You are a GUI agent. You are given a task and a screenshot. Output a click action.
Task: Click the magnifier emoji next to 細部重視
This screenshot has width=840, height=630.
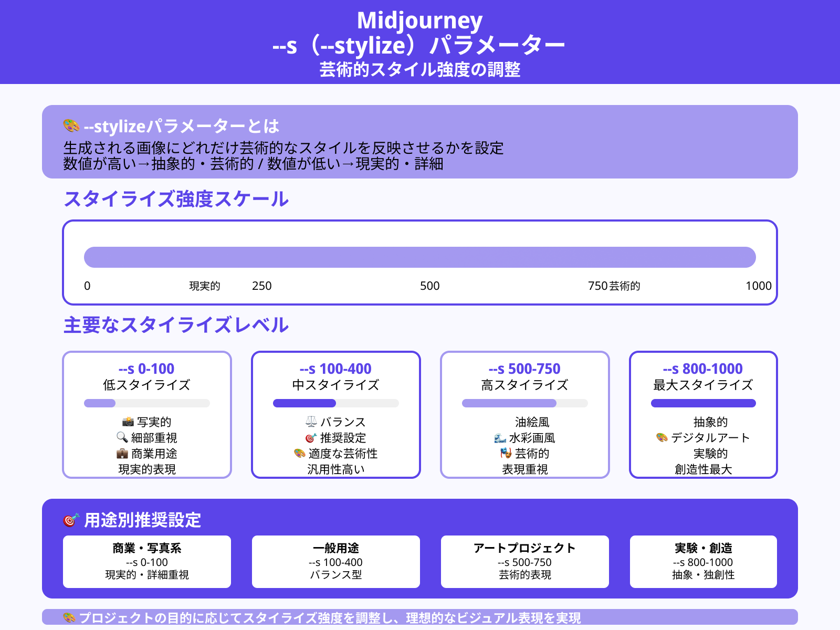point(122,437)
